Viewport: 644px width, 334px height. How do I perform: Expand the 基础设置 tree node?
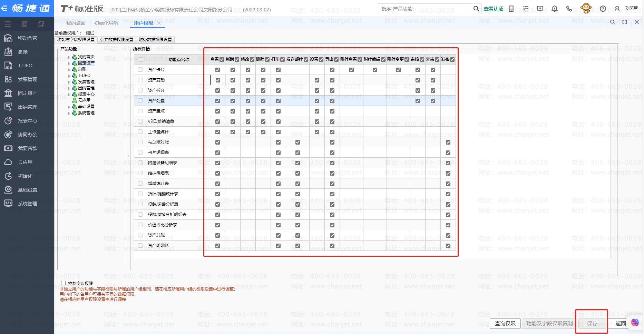coord(69,107)
